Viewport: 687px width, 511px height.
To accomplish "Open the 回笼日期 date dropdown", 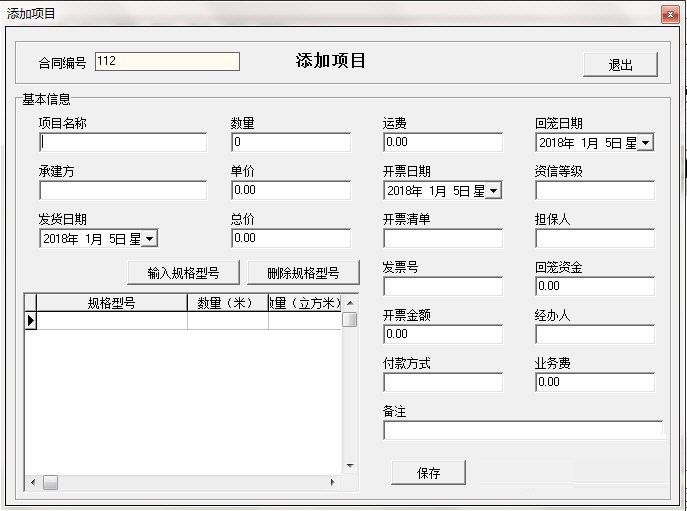I will (645, 143).
